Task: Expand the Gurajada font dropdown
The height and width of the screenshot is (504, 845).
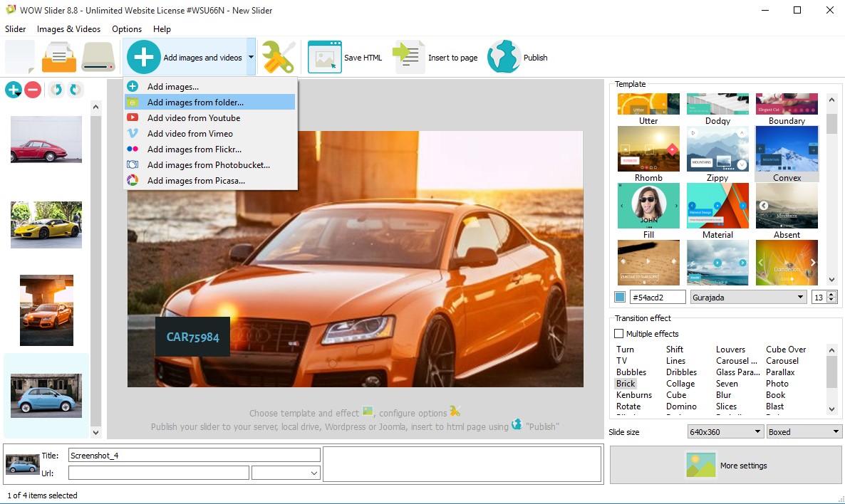Action: pyautogui.click(x=748, y=297)
